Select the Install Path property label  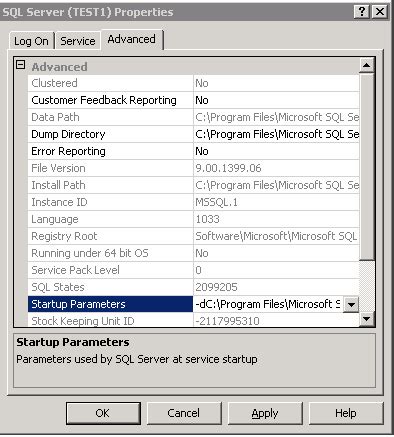pyautogui.click(x=110, y=185)
